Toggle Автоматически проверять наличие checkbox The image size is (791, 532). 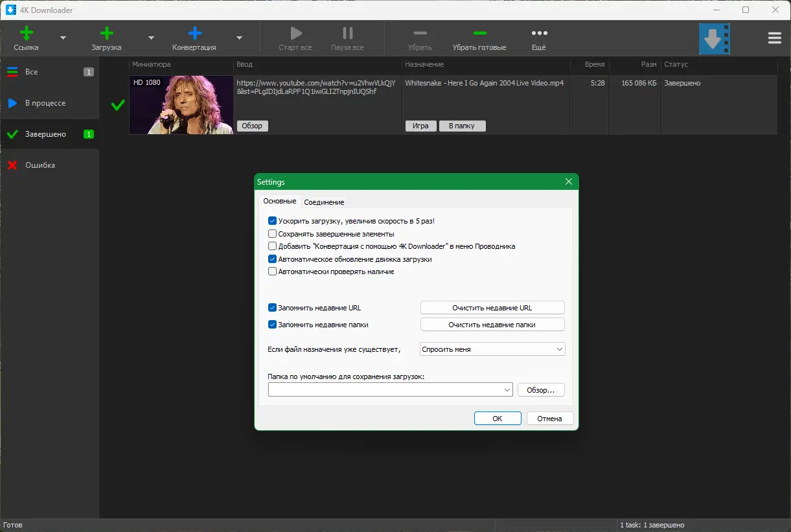point(273,272)
